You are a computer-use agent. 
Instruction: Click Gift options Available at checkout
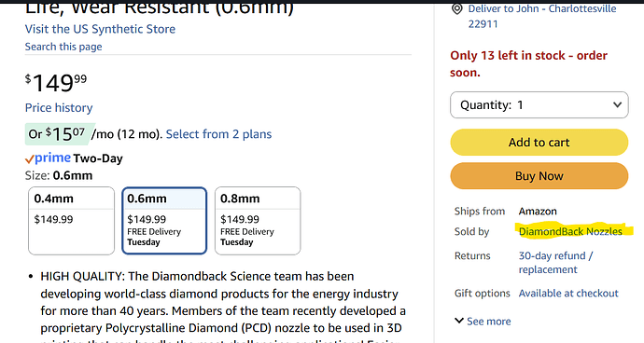pyautogui.click(x=568, y=294)
